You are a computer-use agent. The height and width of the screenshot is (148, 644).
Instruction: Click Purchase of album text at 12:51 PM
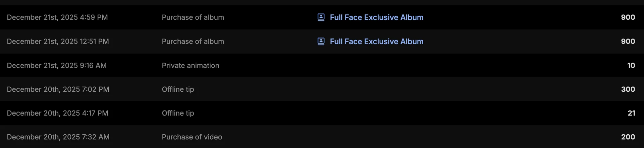(x=193, y=42)
